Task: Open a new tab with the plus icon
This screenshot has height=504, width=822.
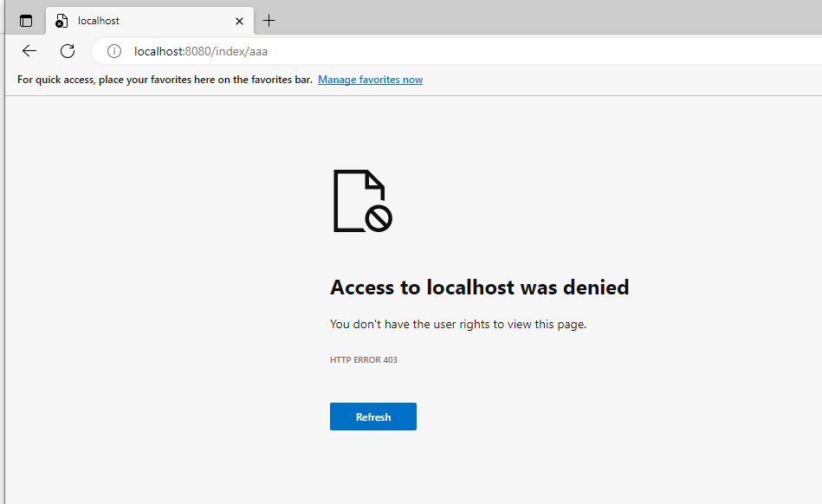Action: (x=269, y=21)
